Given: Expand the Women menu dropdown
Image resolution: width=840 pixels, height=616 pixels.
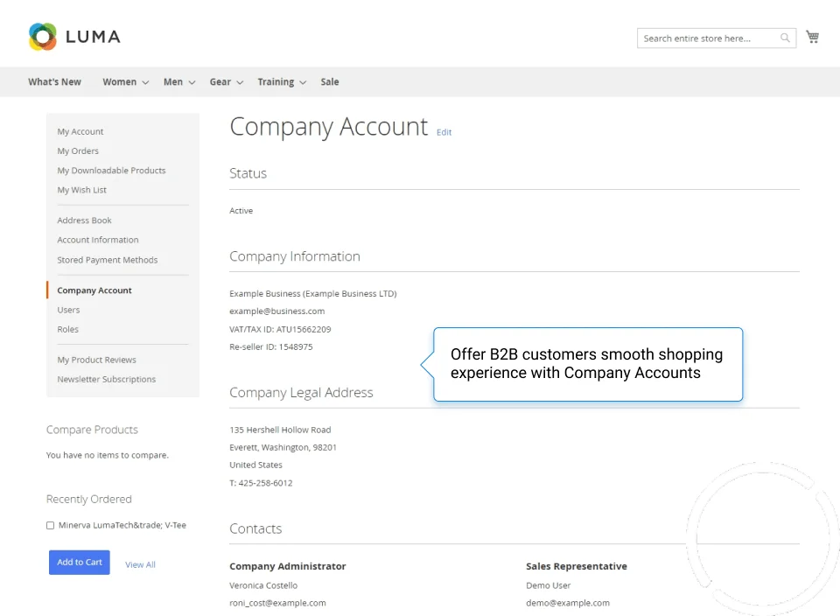Looking at the screenshot, I should (x=125, y=82).
